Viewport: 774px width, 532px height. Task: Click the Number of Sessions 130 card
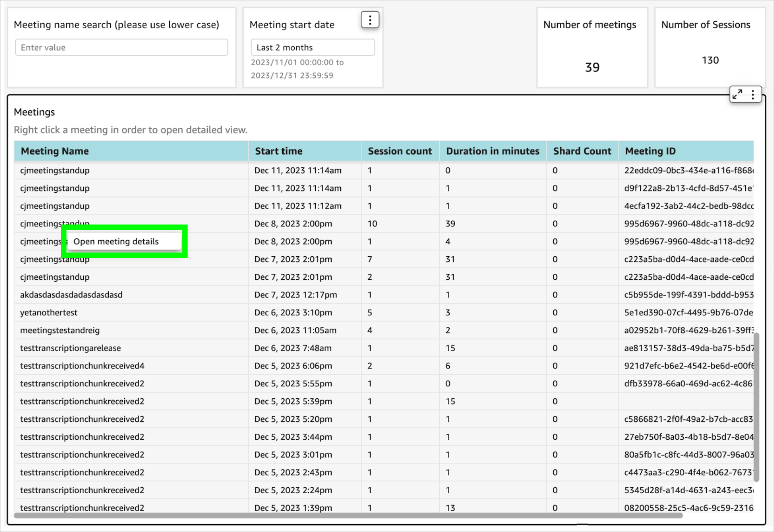coord(710,48)
